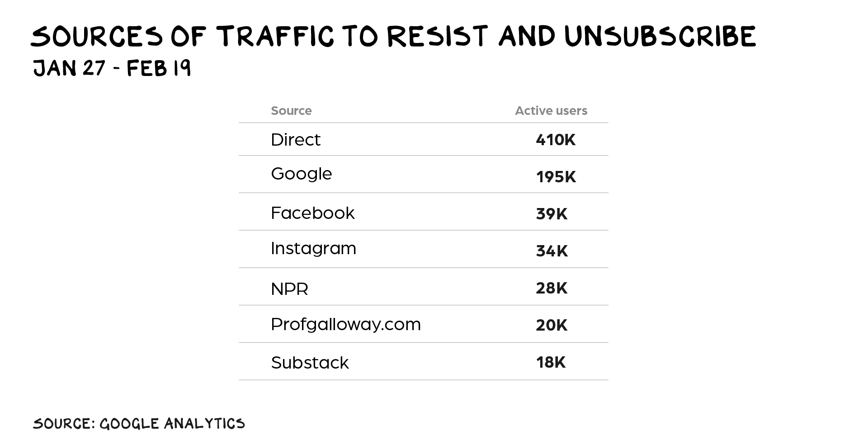This screenshot has width=868, height=445.
Task: Click the 34K value for Instagram
Action: tap(552, 251)
